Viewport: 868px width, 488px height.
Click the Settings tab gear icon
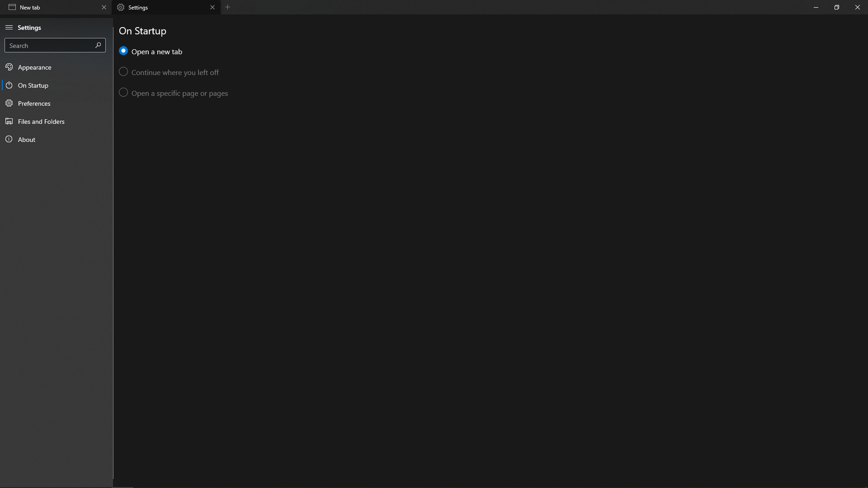(x=121, y=7)
